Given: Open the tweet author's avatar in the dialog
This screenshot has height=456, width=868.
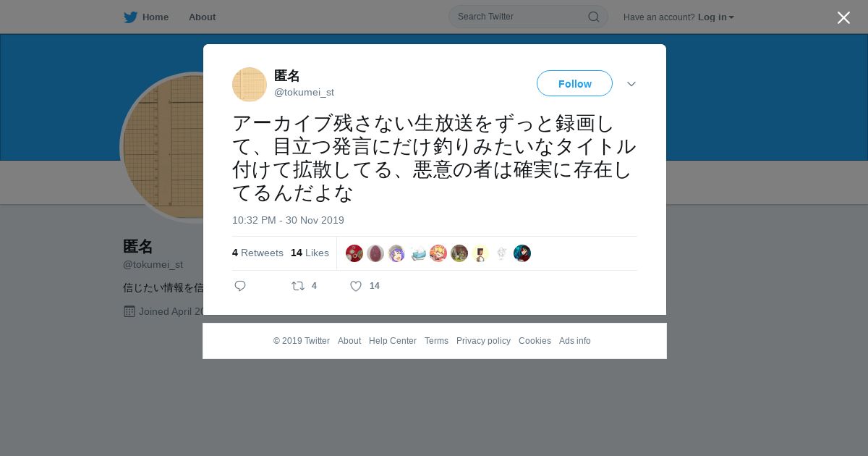Looking at the screenshot, I should [250, 85].
